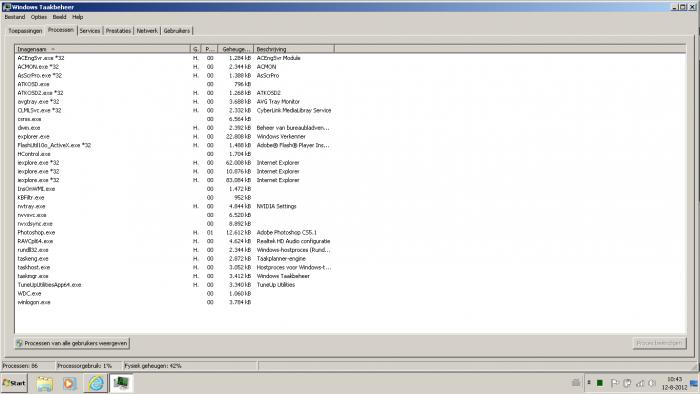Select the taskhost.exe process row
This screenshot has height=394, width=700.
[175, 267]
